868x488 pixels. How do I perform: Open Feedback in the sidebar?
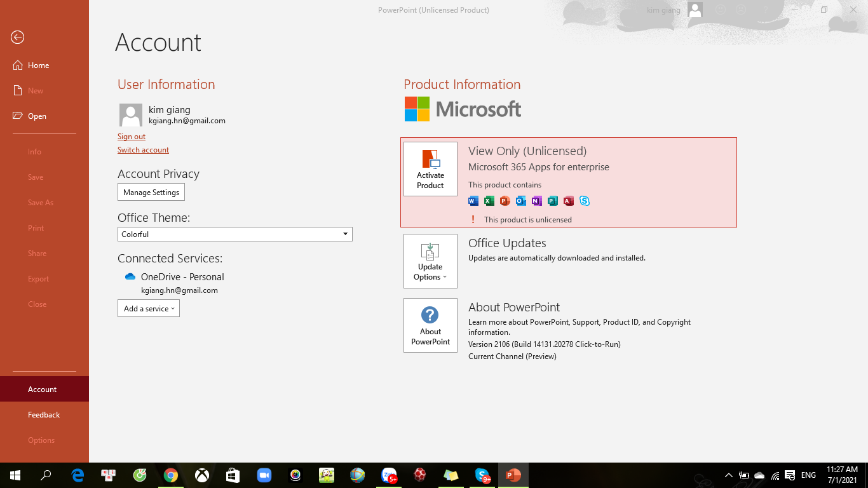coord(44,415)
